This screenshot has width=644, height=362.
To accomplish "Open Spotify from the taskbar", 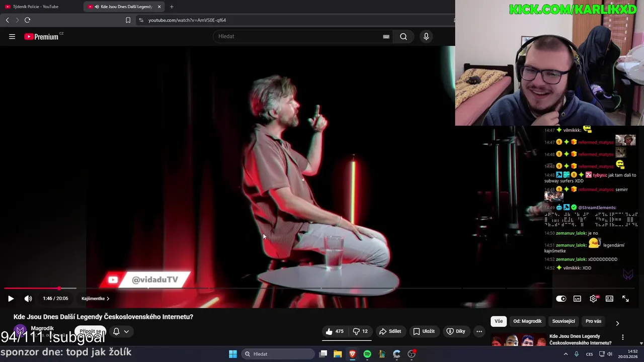I will [x=367, y=354].
